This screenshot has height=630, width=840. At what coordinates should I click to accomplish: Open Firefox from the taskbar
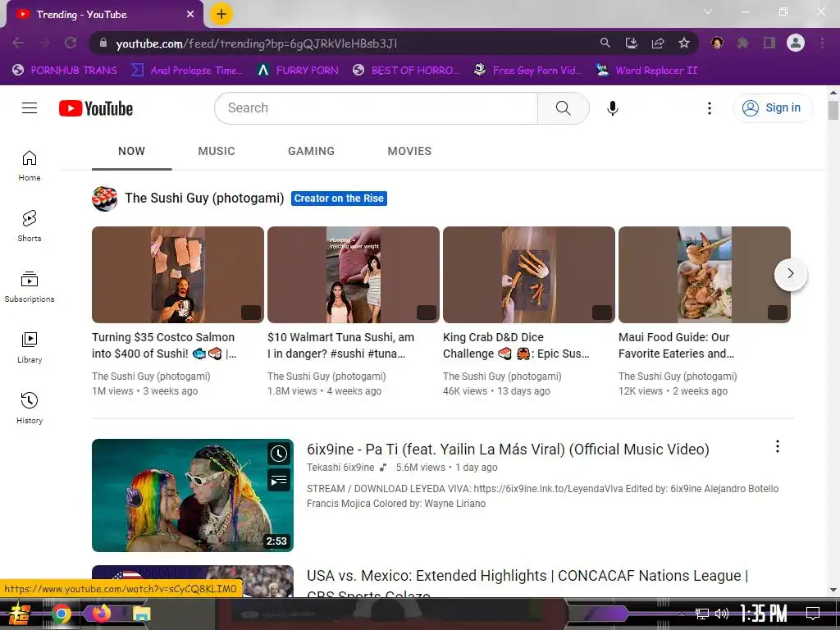click(x=101, y=614)
